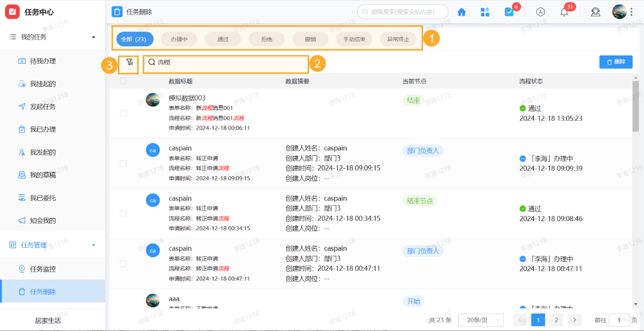Open the hexagon workflow icon in the header
This screenshot has height=331, width=644.
click(540, 11)
